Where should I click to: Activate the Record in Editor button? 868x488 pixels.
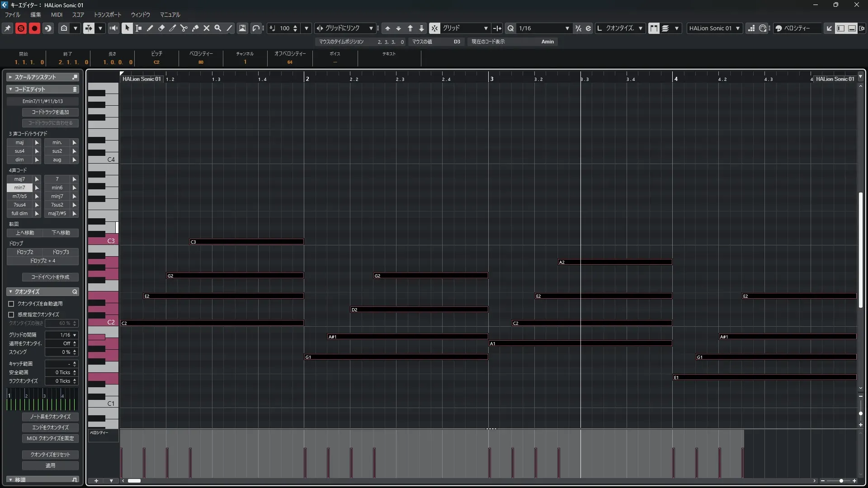pyautogui.click(x=34, y=28)
